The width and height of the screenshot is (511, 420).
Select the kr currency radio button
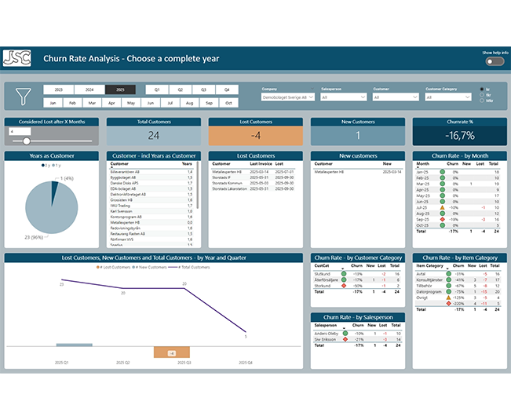pos(482,89)
